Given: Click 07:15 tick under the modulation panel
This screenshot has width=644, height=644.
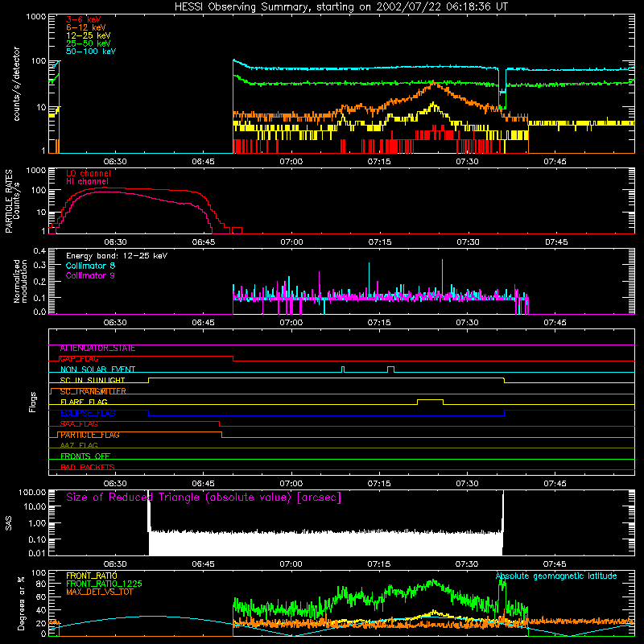Looking at the screenshot, I should point(379,323).
